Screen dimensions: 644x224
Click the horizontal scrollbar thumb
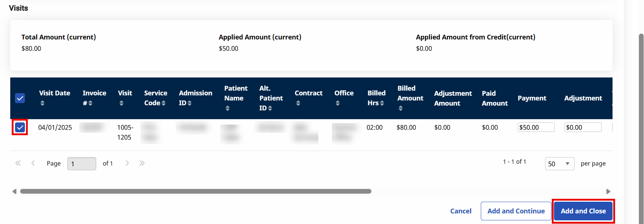tap(196, 191)
